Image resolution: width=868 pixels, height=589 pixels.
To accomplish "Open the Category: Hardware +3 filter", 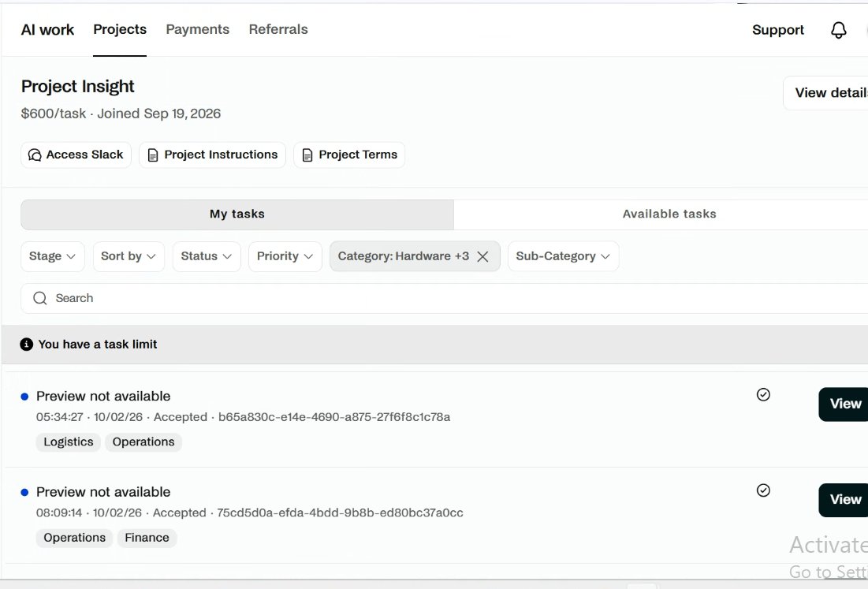I will [x=404, y=256].
